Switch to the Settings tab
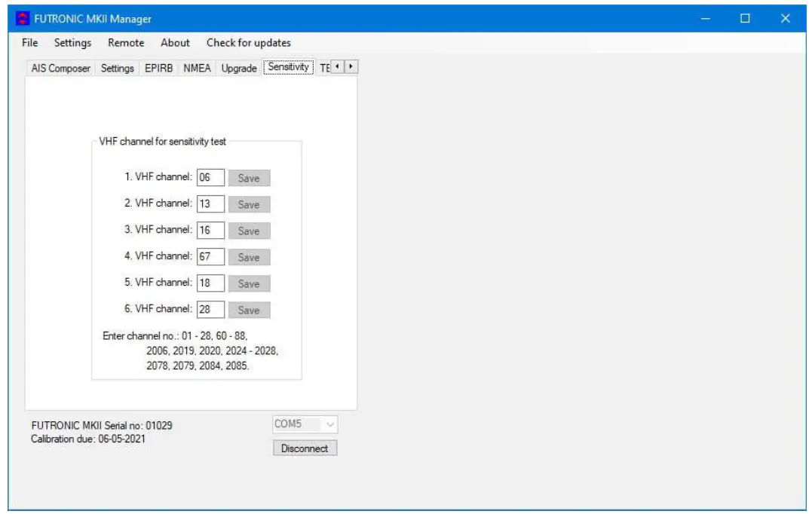This screenshot has height=514, width=812. tap(117, 69)
